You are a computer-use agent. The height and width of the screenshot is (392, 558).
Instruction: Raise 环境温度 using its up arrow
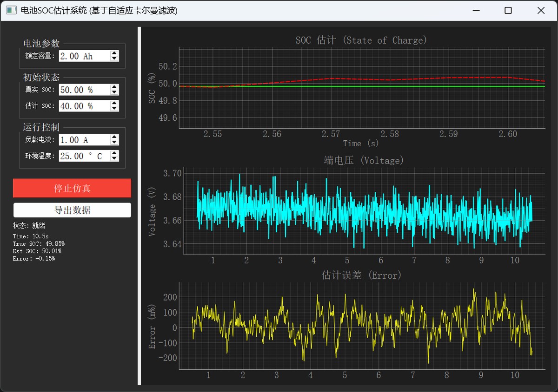114,153
